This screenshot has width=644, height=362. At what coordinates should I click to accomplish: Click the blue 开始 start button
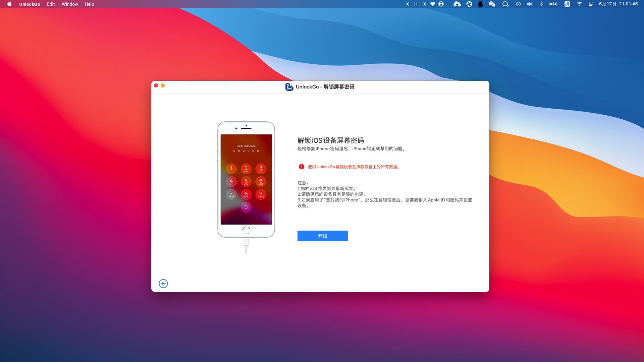coord(322,236)
